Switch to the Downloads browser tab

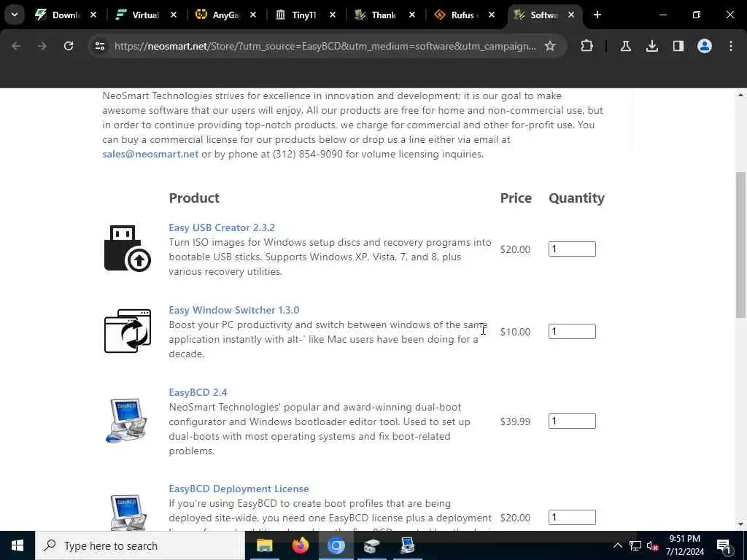coord(66,15)
